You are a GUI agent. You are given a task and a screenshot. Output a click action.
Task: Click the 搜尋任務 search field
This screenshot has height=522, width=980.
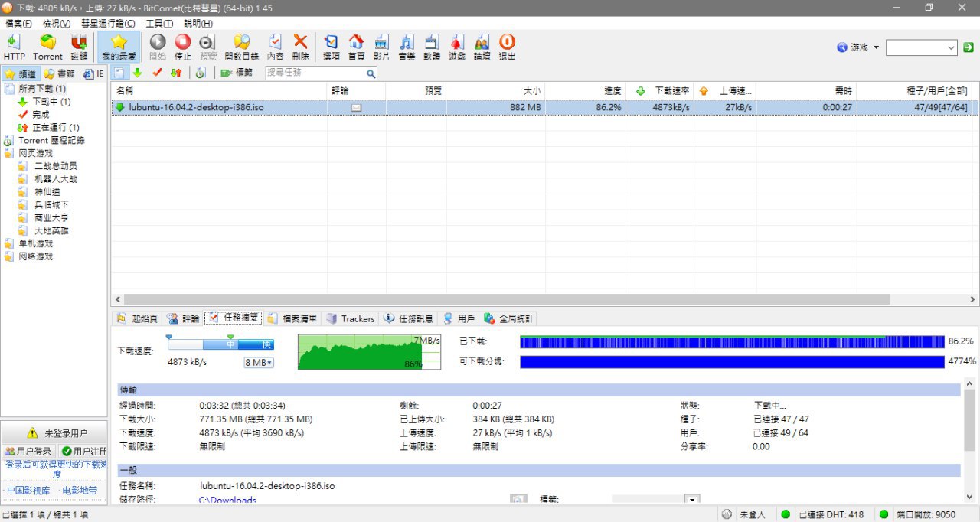click(x=322, y=73)
